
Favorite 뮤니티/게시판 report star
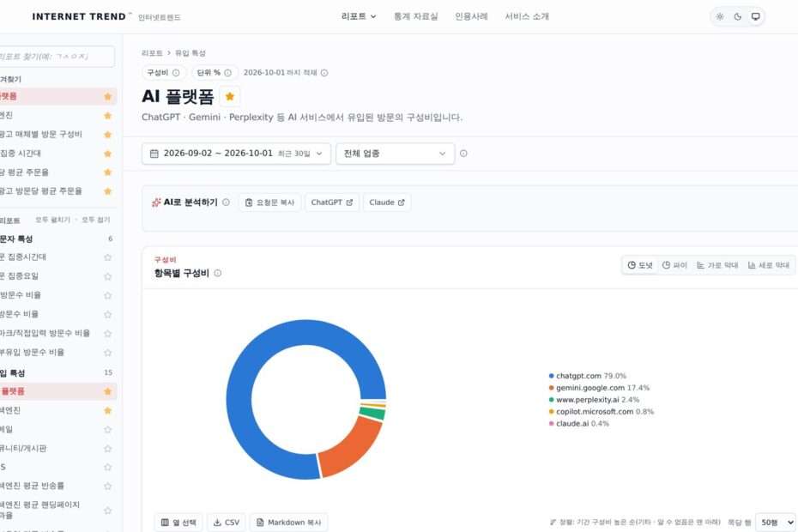click(107, 448)
